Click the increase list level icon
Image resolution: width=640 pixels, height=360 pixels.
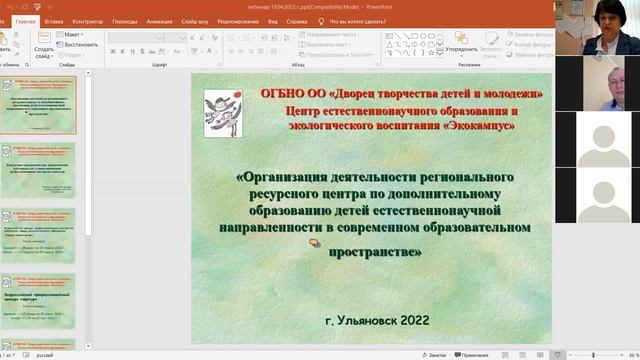274,38
